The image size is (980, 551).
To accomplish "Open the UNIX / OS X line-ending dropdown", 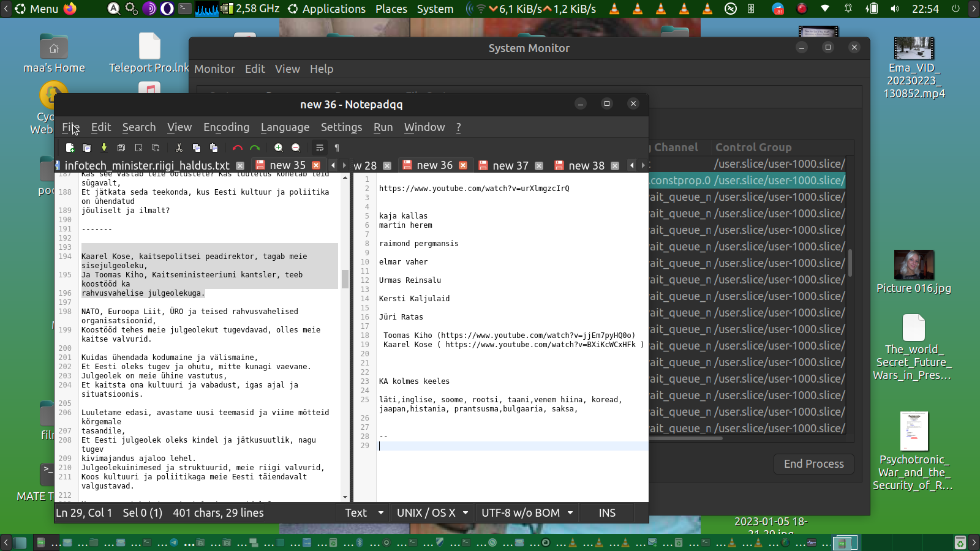I will [432, 513].
